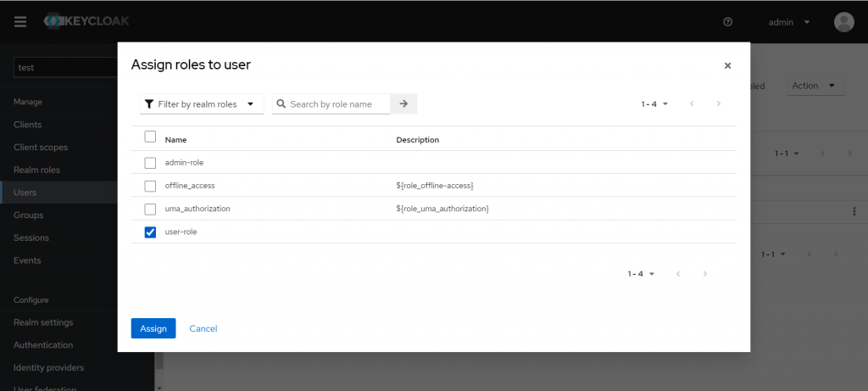Expand the top 1-4 per-page dropdown

click(655, 104)
